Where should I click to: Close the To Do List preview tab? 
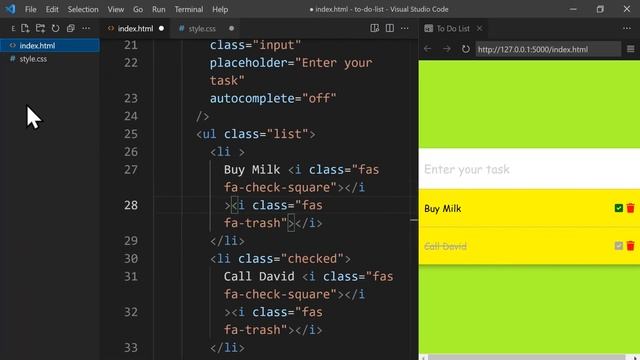click(x=480, y=29)
